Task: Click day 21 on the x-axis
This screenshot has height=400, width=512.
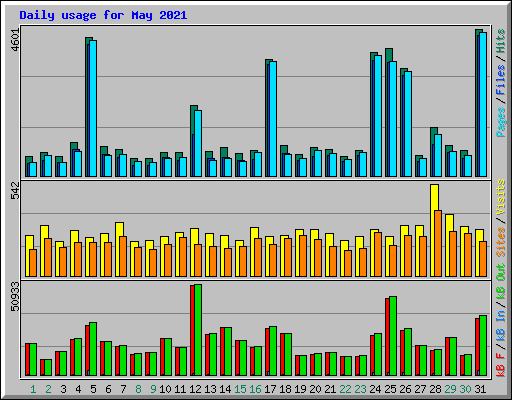Action: click(330, 389)
